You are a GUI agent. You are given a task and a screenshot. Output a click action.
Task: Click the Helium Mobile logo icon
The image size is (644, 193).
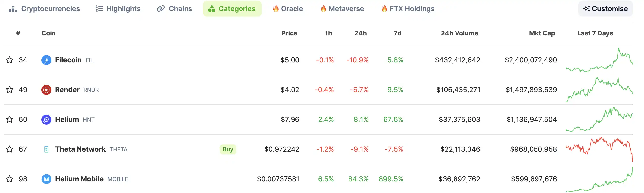click(46, 179)
